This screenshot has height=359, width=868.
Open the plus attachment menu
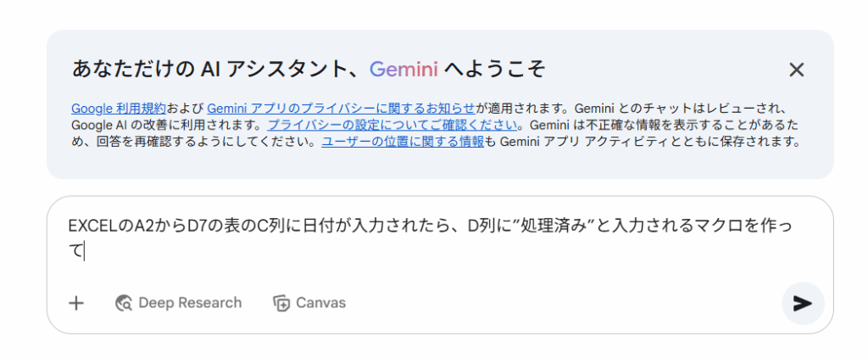coord(75,303)
